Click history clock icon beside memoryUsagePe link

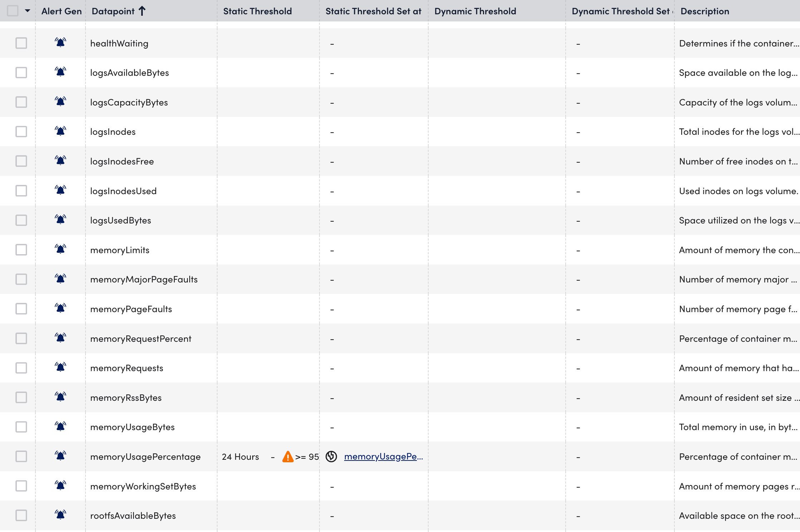coord(331,457)
